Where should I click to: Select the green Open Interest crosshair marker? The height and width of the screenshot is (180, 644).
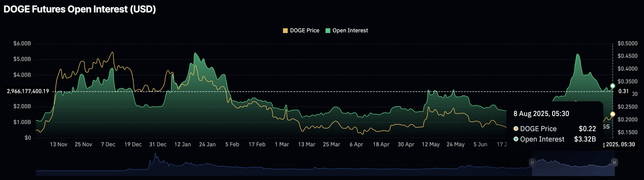(613, 86)
